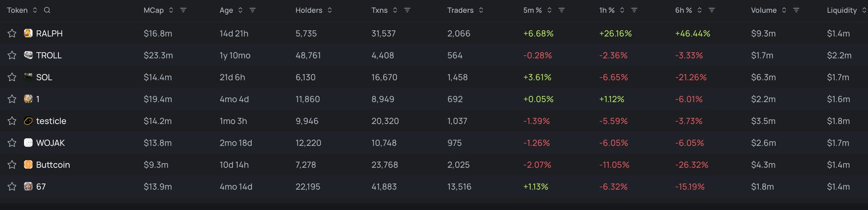868x210 pixels.
Task: Click the search icon beside Token header
Action: click(47, 10)
